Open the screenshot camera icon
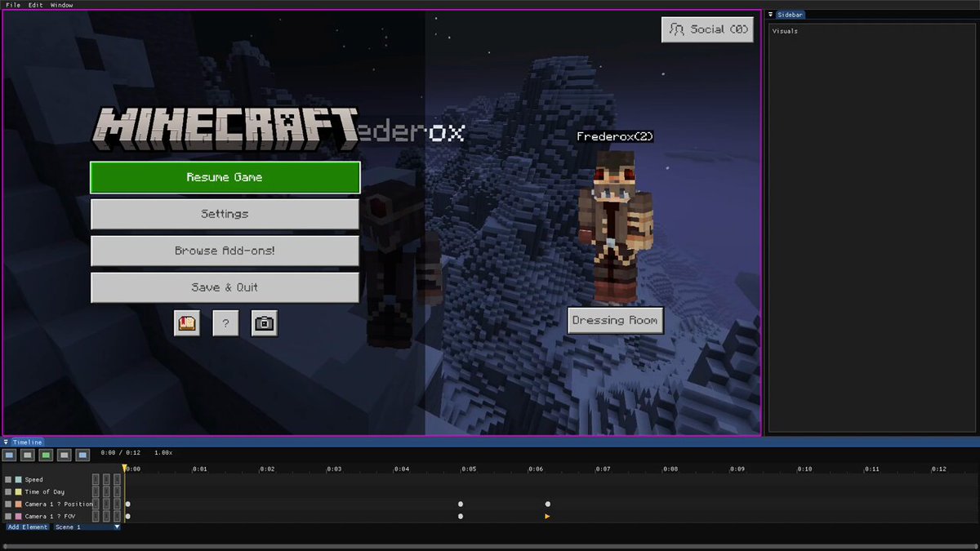 [x=264, y=323]
